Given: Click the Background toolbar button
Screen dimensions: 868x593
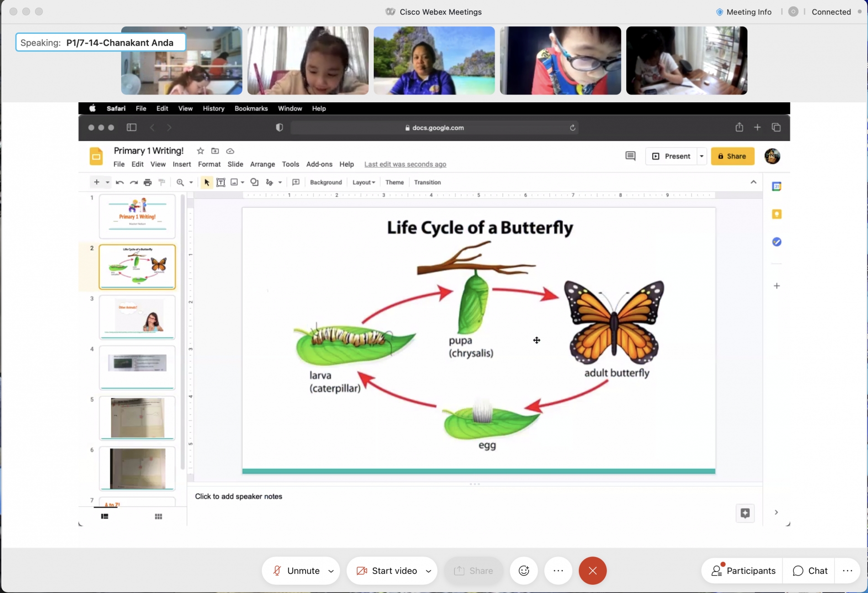Looking at the screenshot, I should point(326,182).
